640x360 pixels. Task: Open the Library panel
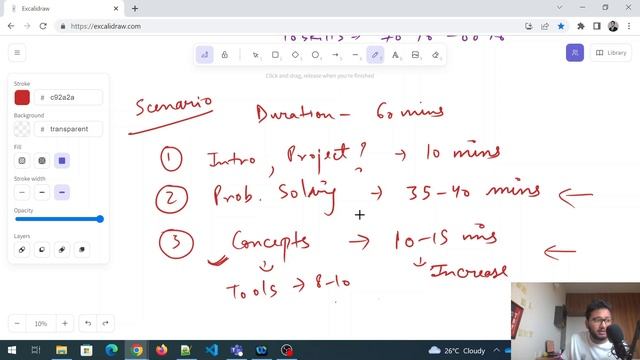[611, 53]
